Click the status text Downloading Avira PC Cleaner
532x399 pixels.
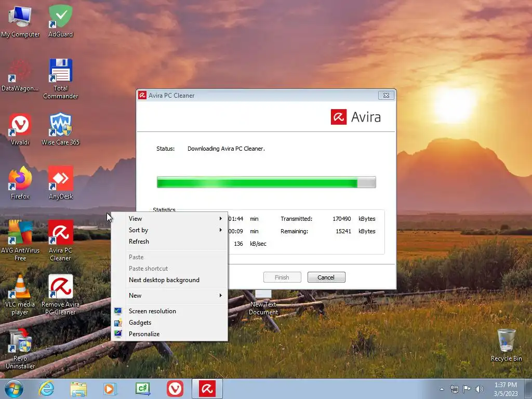tap(226, 149)
